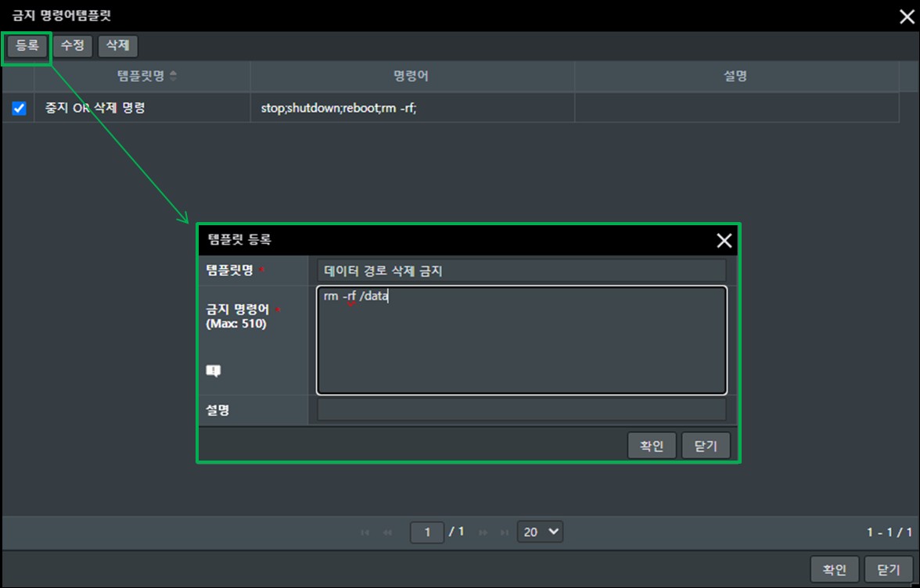
Task: Go to first page using pagination icon
Action: pyautogui.click(x=365, y=532)
